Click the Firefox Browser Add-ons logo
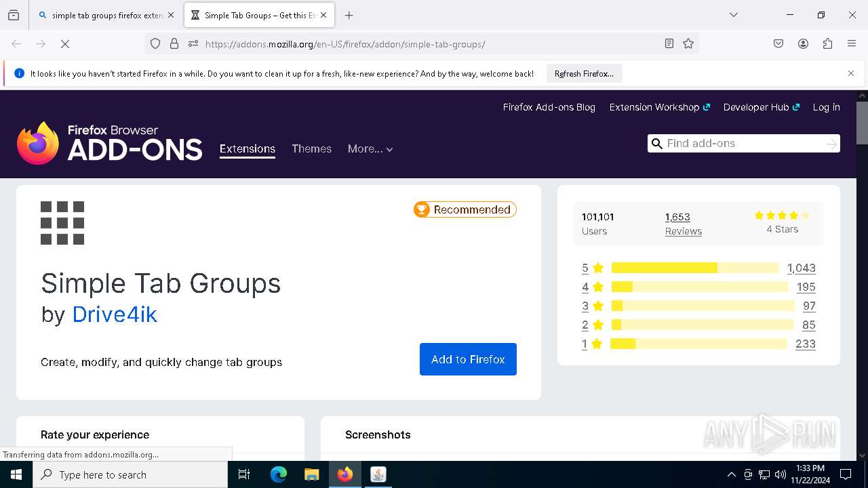Image resolution: width=868 pixels, height=488 pixels. [110, 143]
